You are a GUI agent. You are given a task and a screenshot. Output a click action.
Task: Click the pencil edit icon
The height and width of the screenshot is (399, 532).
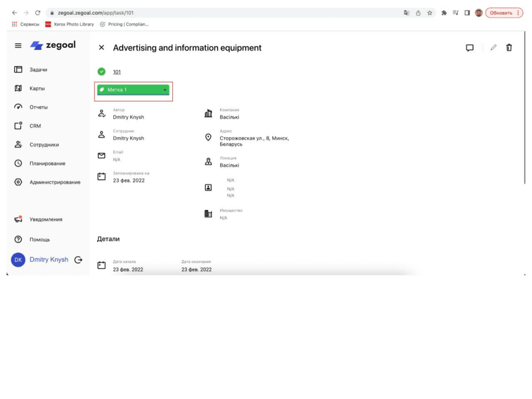(494, 48)
